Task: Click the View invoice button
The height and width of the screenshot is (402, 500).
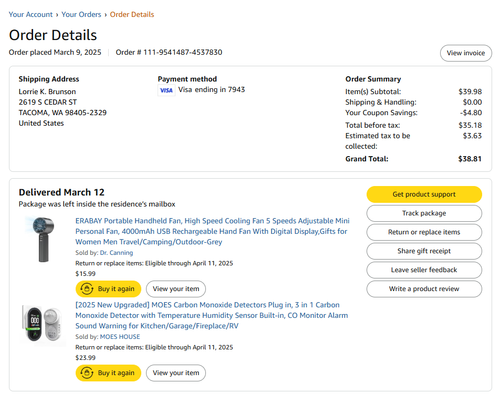Action: (466, 53)
